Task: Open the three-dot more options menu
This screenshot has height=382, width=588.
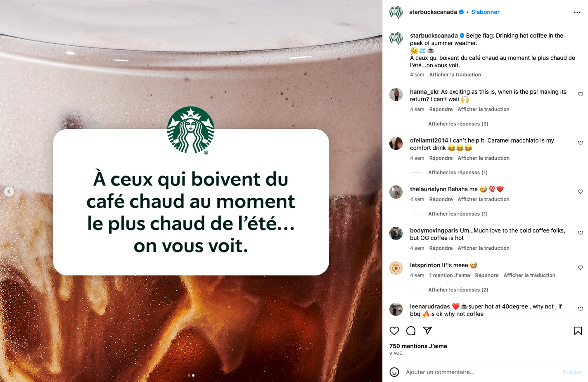Action: 577,12
